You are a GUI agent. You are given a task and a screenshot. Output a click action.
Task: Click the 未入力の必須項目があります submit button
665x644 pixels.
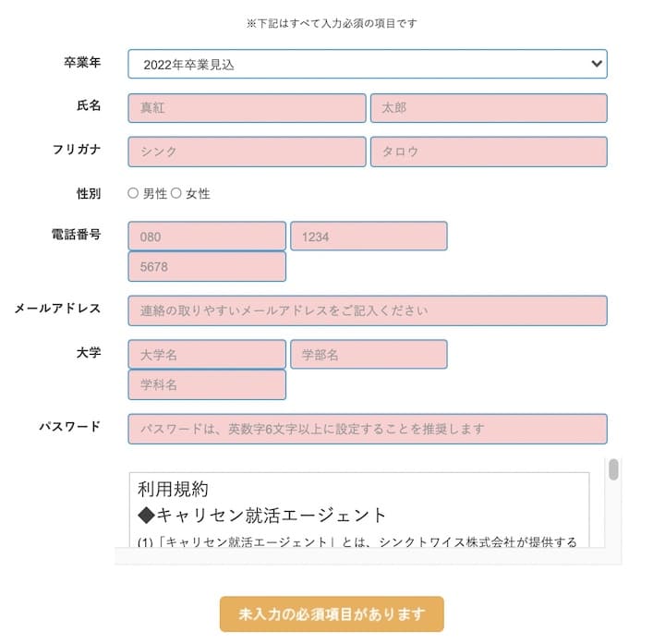coord(332,614)
